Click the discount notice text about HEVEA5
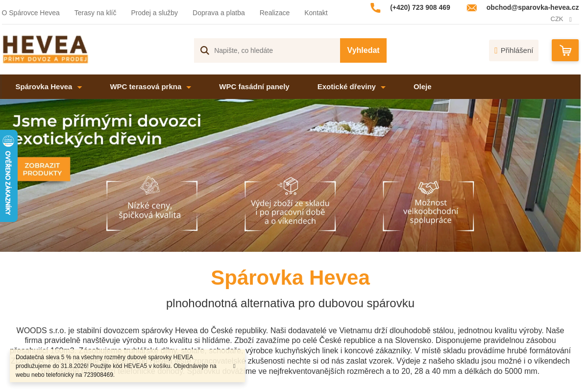 click(x=117, y=366)
